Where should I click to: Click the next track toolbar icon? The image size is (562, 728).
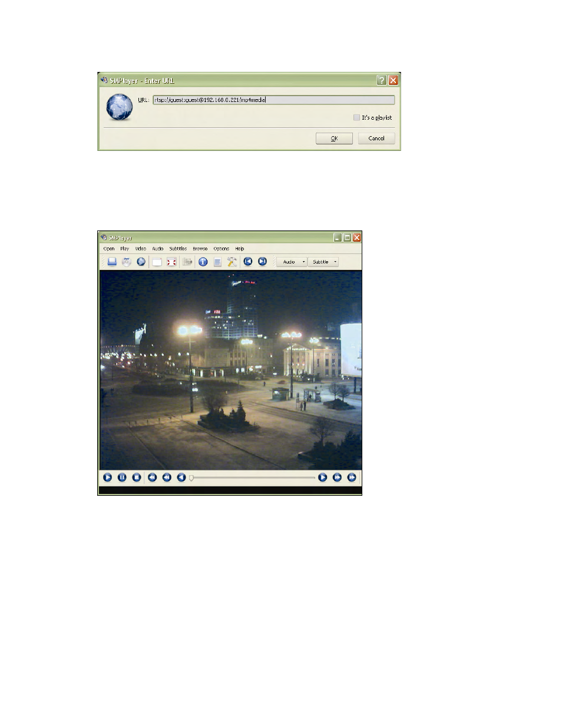(x=263, y=262)
